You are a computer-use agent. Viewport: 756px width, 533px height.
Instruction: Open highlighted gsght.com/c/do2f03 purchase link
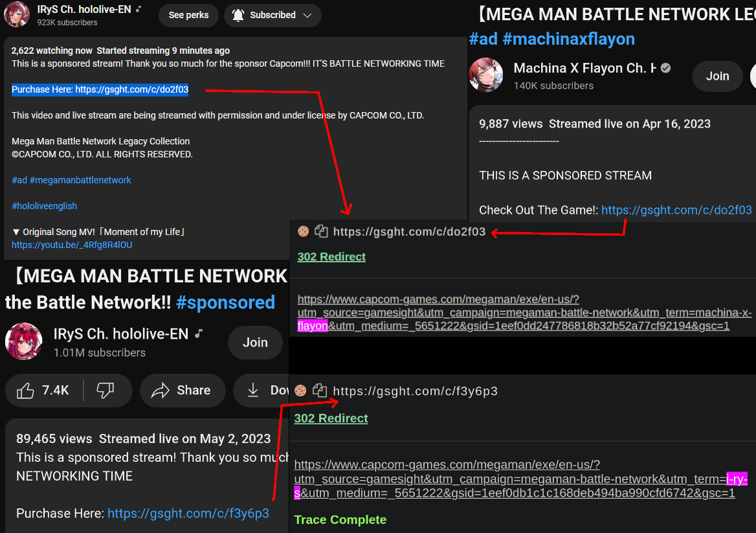(x=131, y=89)
